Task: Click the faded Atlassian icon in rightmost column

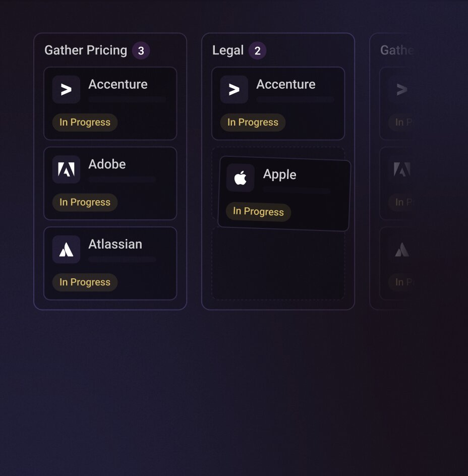Action: pyautogui.click(x=401, y=249)
